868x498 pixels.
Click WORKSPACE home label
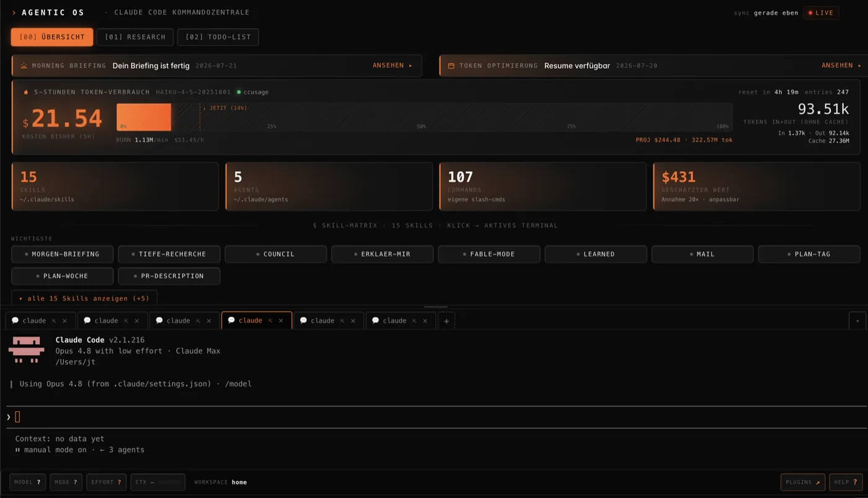click(x=220, y=482)
